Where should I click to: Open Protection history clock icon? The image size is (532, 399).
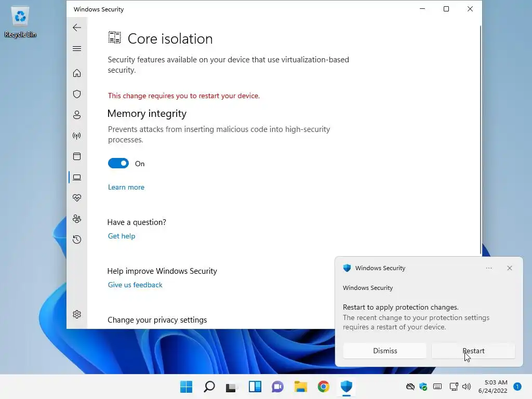(x=77, y=240)
